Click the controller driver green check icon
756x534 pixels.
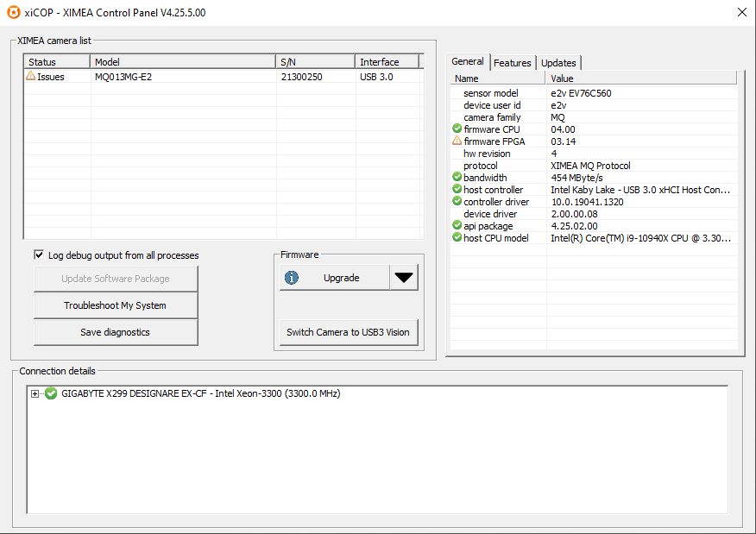pyautogui.click(x=457, y=201)
